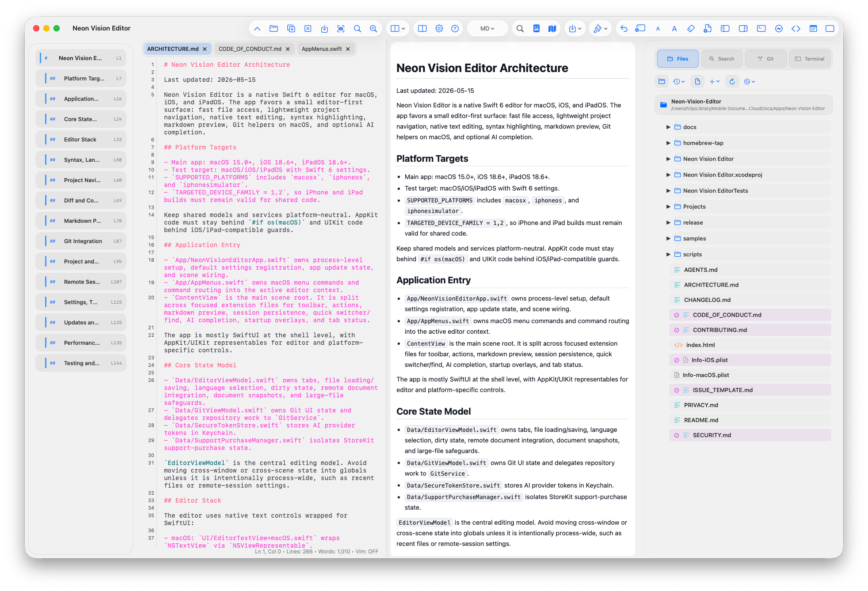Expand the Neon Vision EditorTests folder
The image size is (868, 591).
point(668,191)
